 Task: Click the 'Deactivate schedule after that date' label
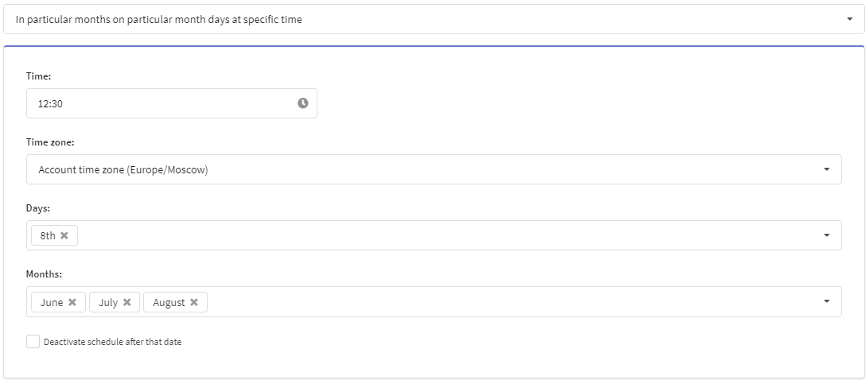pos(112,342)
